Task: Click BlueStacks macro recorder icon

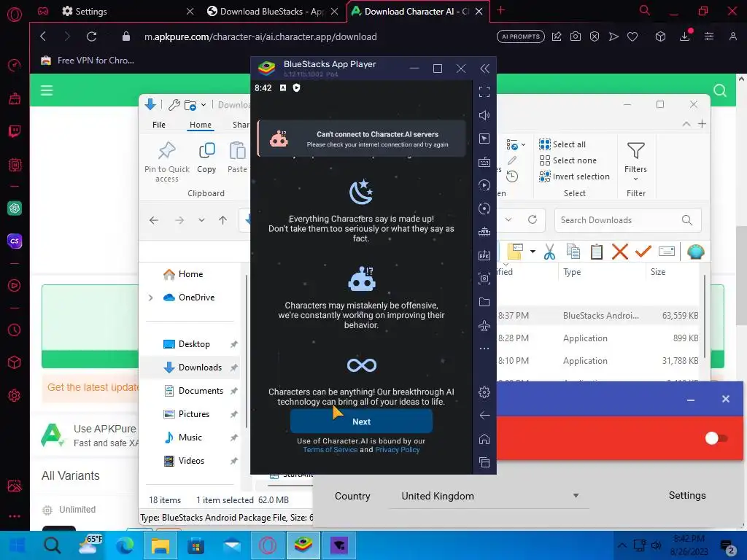Action: (x=484, y=185)
